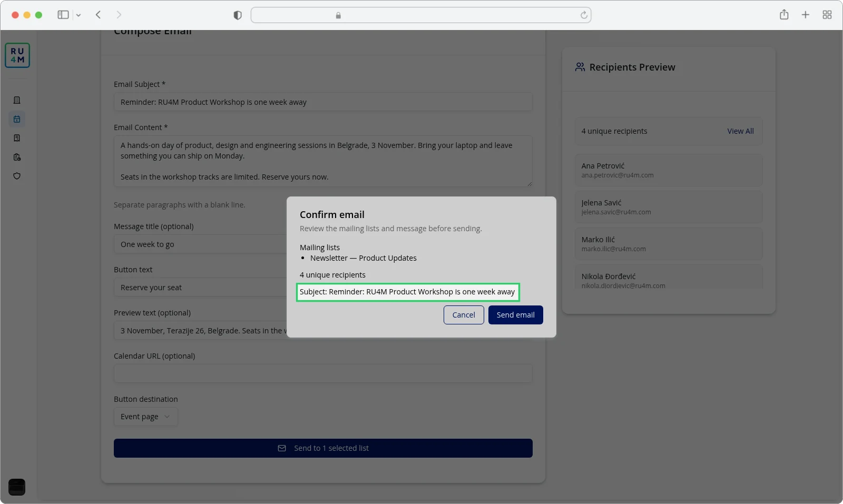Focus the Email Content text area
The height and width of the screenshot is (504, 843).
click(x=323, y=161)
